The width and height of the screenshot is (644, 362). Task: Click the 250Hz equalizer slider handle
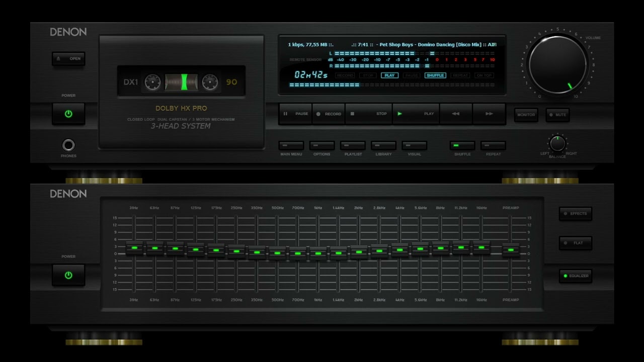tap(236, 251)
